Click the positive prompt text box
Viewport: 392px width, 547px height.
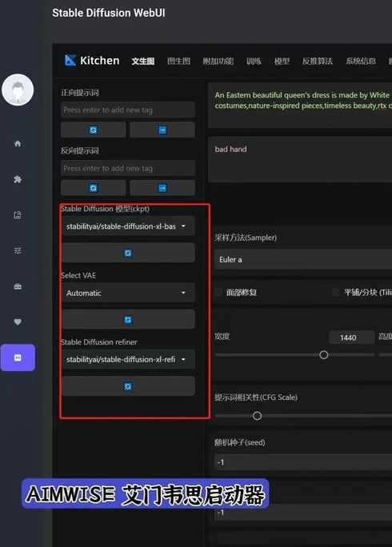pyautogui.click(x=300, y=106)
